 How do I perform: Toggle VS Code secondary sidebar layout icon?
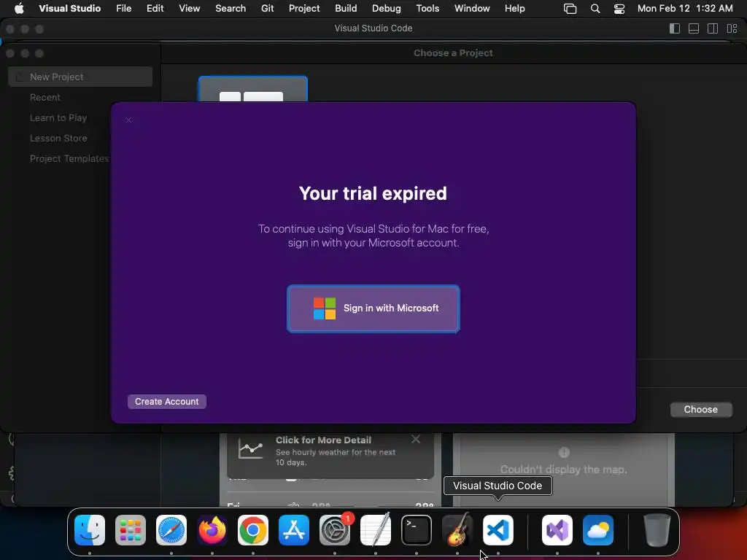tap(713, 28)
